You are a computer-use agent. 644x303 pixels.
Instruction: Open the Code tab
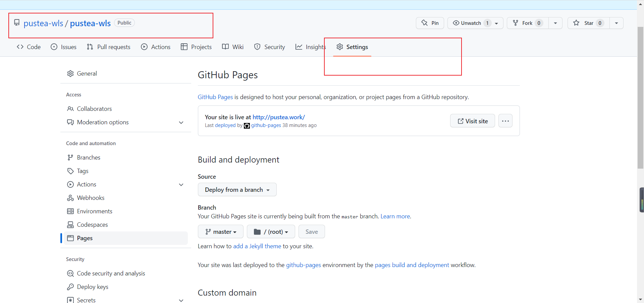pos(29,47)
